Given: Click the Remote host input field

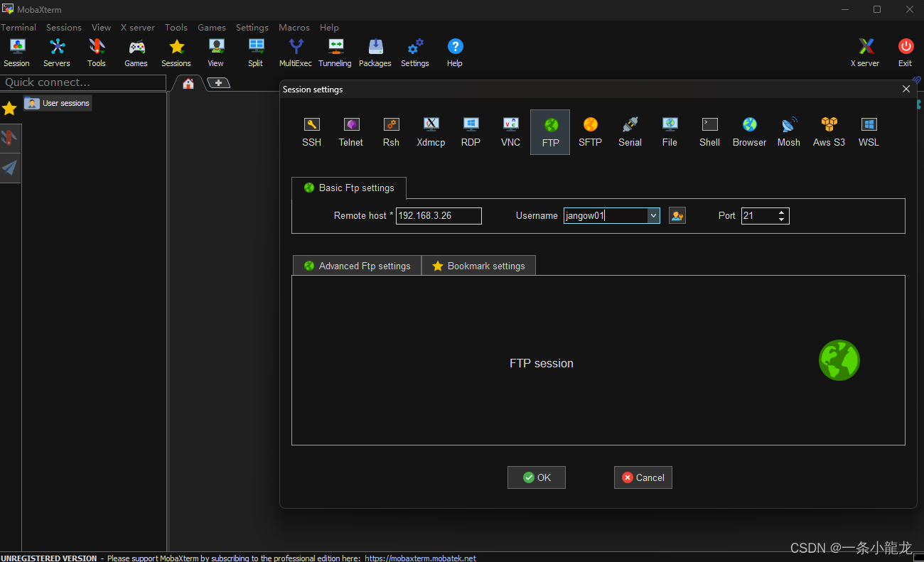Looking at the screenshot, I should pos(439,215).
